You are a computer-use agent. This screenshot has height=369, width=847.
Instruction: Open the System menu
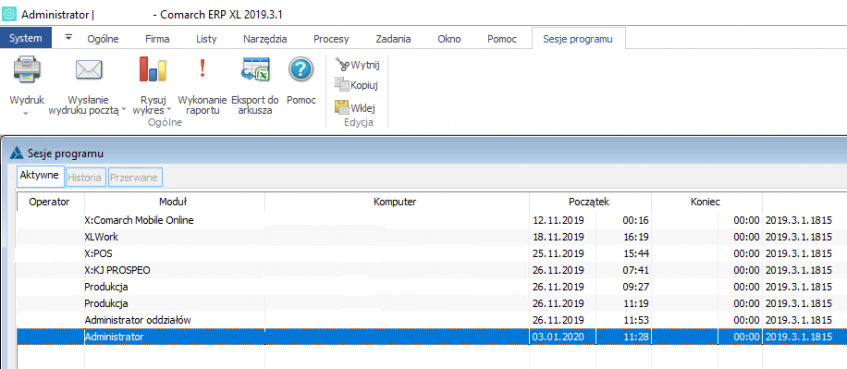click(x=26, y=38)
